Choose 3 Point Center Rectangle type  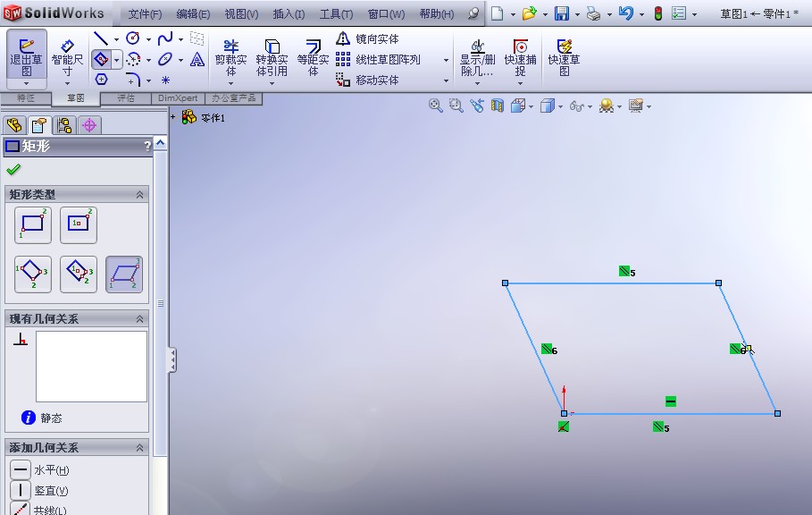pos(79,274)
